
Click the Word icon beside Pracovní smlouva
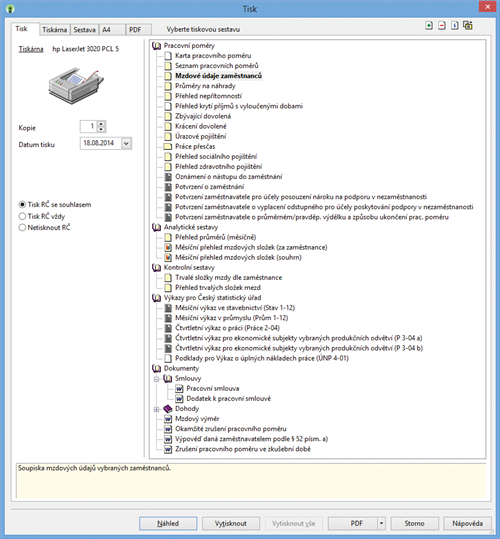pos(179,389)
